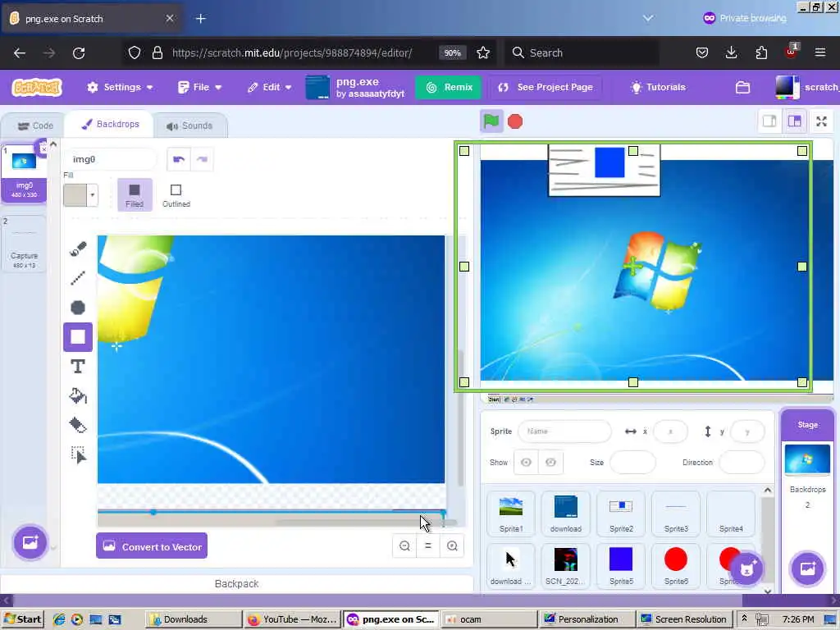
Task: Open the My Stuff folder icon
Action: click(742, 87)
